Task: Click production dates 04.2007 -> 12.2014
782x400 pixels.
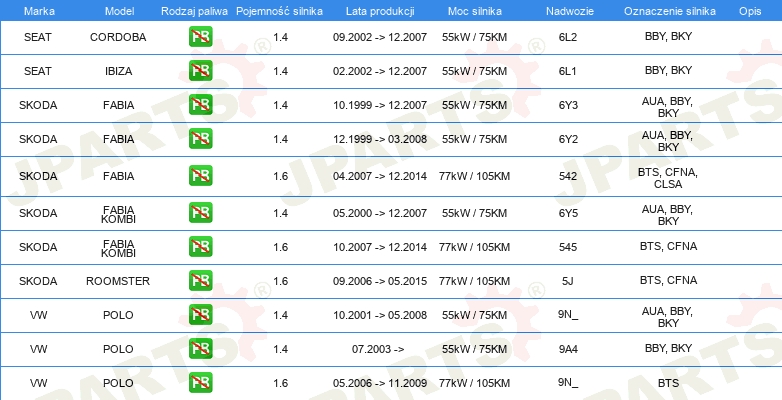Action: point(380,176)
